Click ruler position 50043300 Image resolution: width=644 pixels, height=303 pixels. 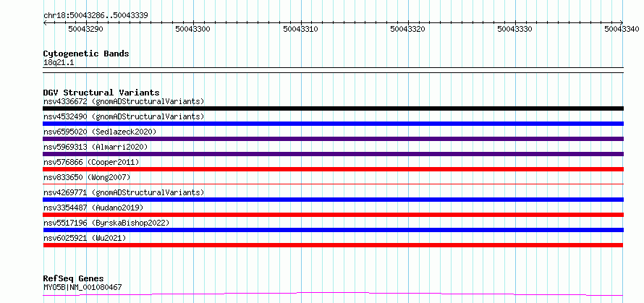pos(192,29)
